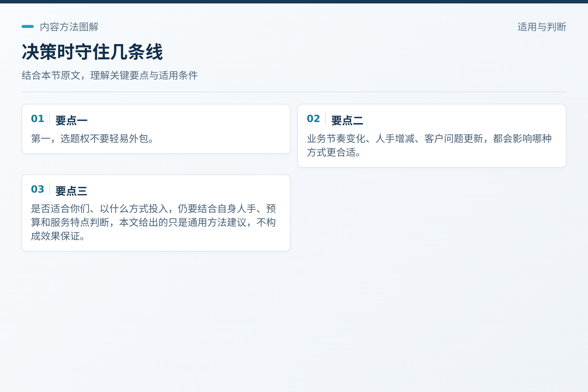The width and height of the screenshot is (588, 392).
Task: Click the text 第一,选题权不要轻易外包。
Action: 92,138
